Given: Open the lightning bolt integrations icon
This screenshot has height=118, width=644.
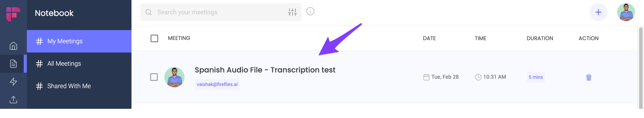Looking at the screenshot, I should point(13,82).
